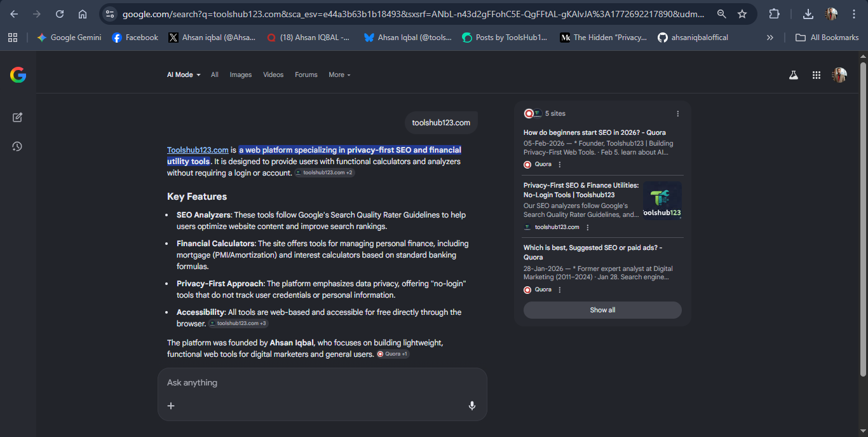The image size is (868, 437).
Task: Bookmark this page with the star icon
Action: pyautogui.click(x=742, y=14)
